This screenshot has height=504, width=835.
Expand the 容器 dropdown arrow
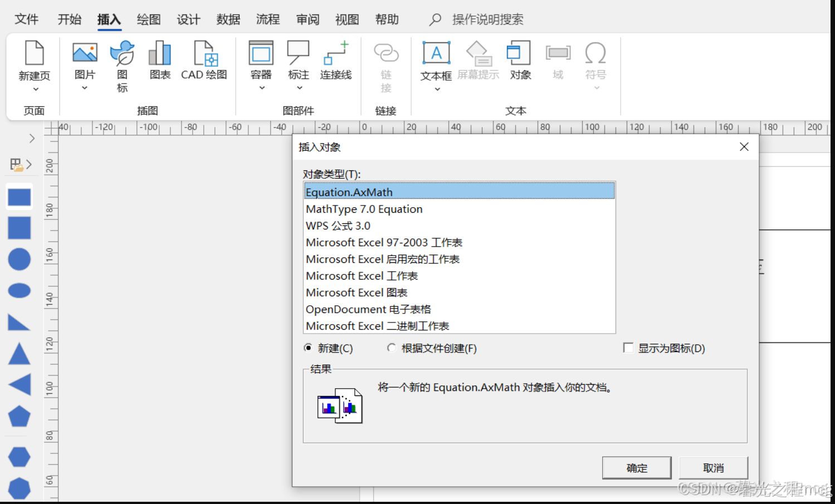point(262,88)
